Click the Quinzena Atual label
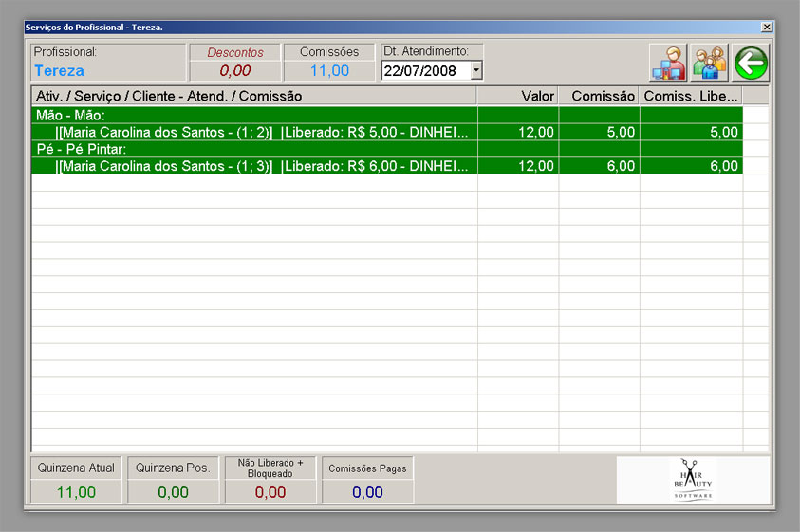Viewport: 800px width, 532px height. (76, 468)
